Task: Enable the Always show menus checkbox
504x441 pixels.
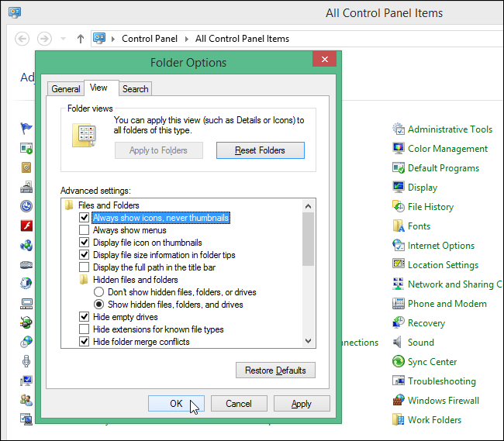Action: (85, 230)
